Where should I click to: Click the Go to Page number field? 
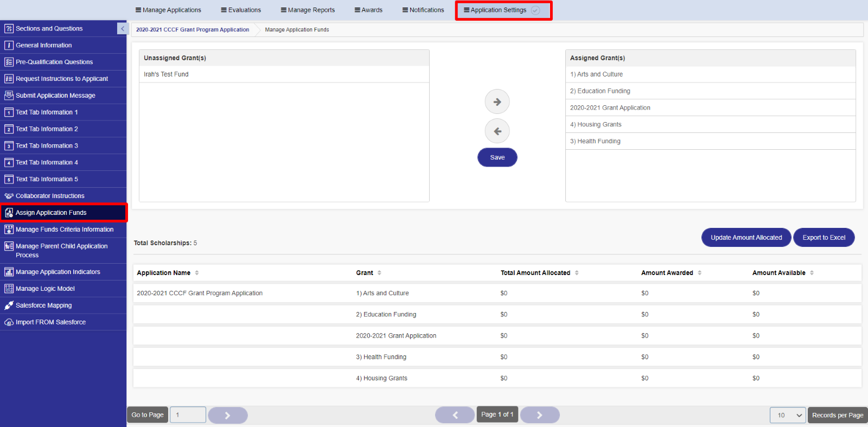point(188,415)
